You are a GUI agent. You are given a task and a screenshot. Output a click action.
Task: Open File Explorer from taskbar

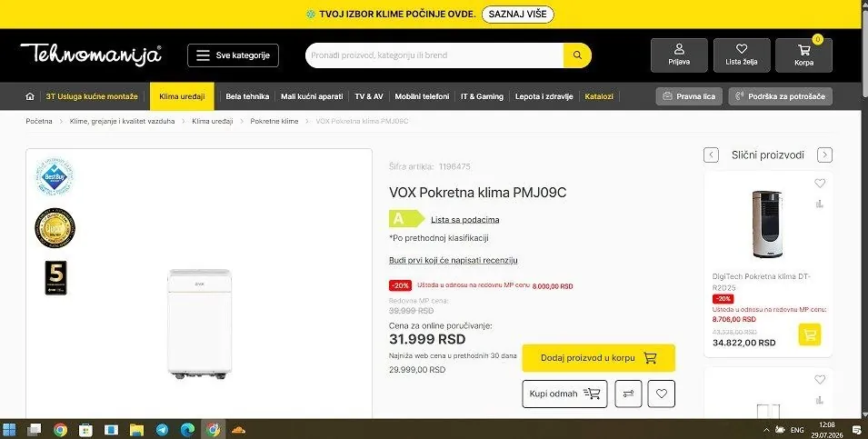tap(136, 430)
